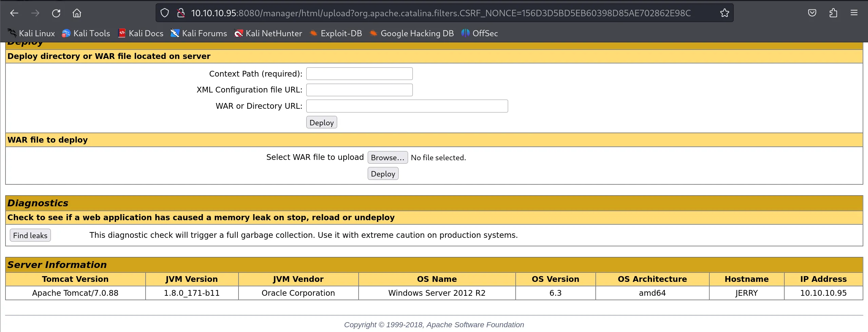Open the extensions puzzle icon
Viewport: 868px width, 332px height.
[x=833, y=13]
